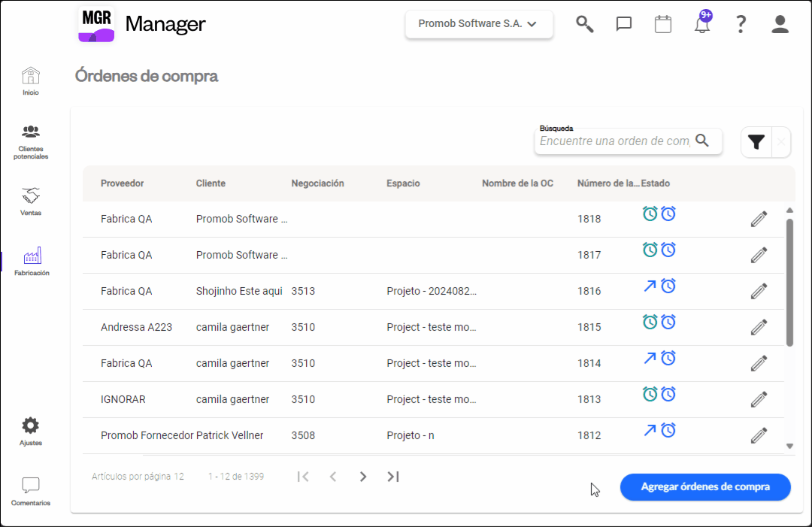
Task: Edit purchase order 1817 with pencil
Action: point(759,255)
